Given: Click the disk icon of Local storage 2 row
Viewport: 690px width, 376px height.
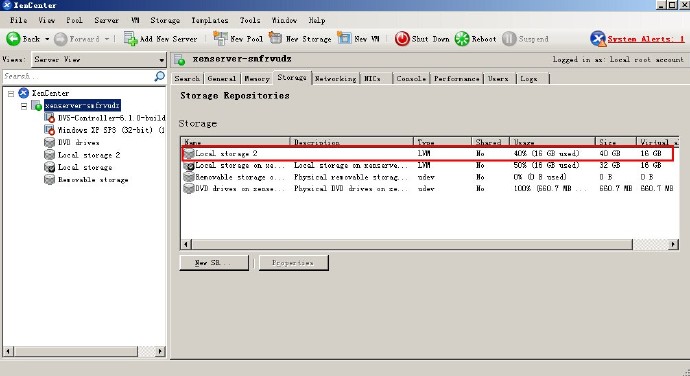Looking at the screenshot, I should [189, 154].
